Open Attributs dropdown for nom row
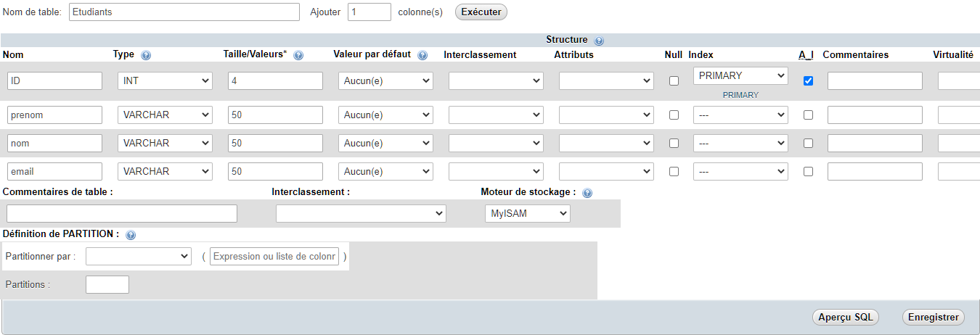 (606, 144)
